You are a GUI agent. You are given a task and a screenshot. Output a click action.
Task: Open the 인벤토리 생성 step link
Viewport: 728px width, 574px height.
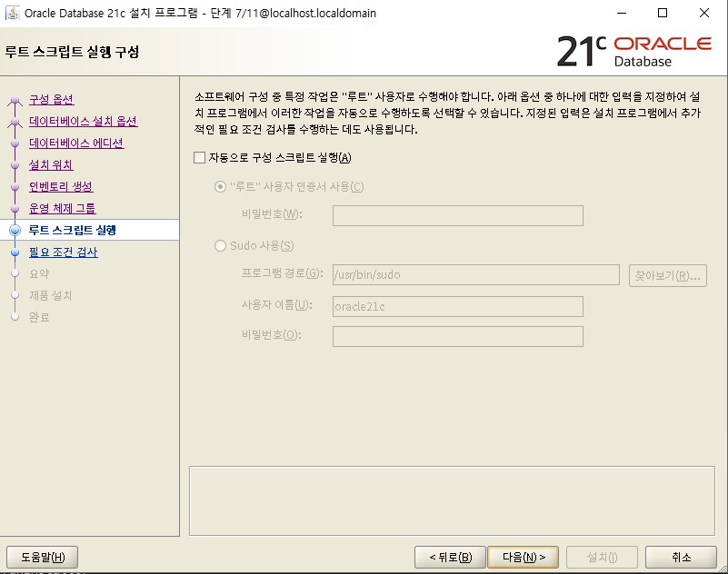coord(61,186)
